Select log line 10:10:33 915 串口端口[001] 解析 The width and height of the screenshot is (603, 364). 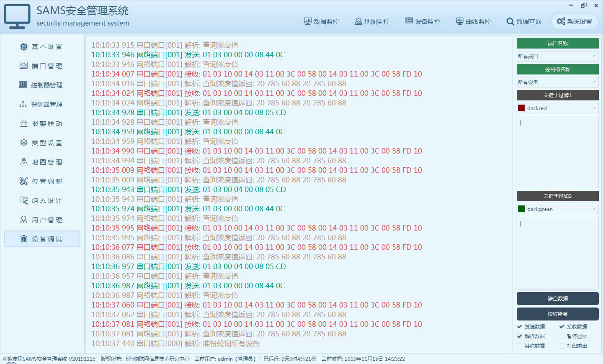click(x=165, y=45)
